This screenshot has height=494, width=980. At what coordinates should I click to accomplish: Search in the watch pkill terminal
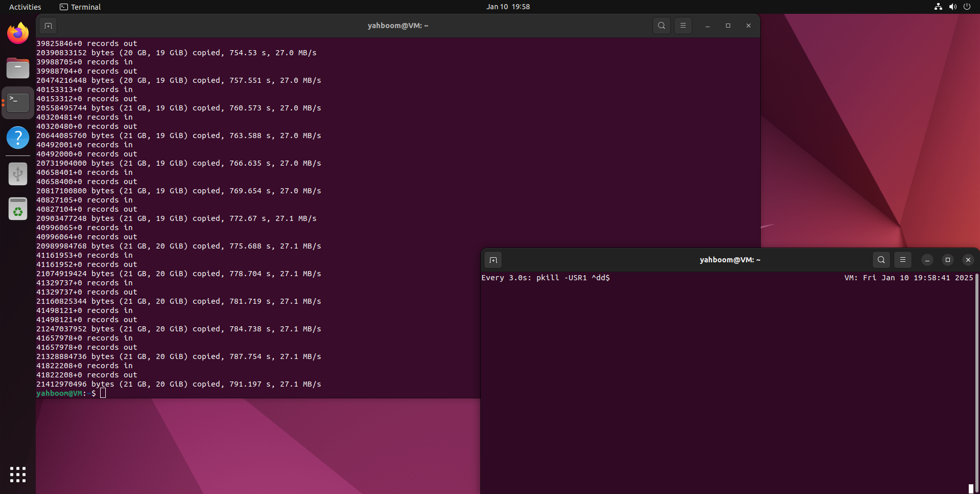(881, 260)
